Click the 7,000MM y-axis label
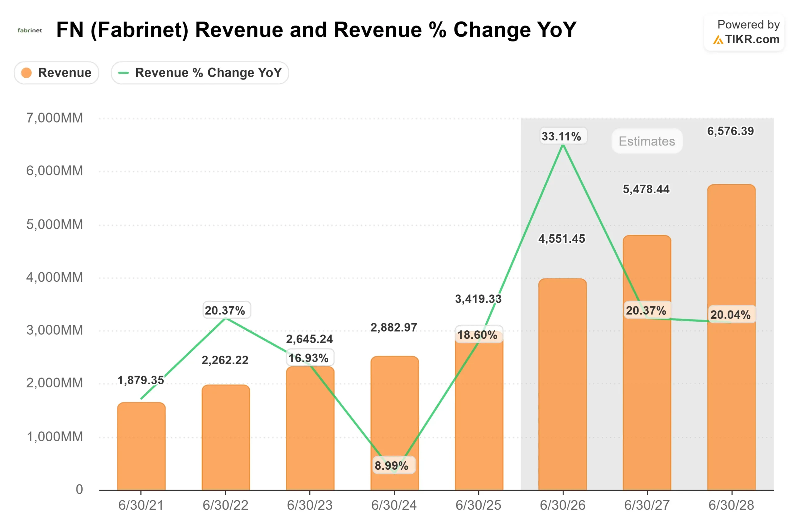 click(x=55, y=118)
